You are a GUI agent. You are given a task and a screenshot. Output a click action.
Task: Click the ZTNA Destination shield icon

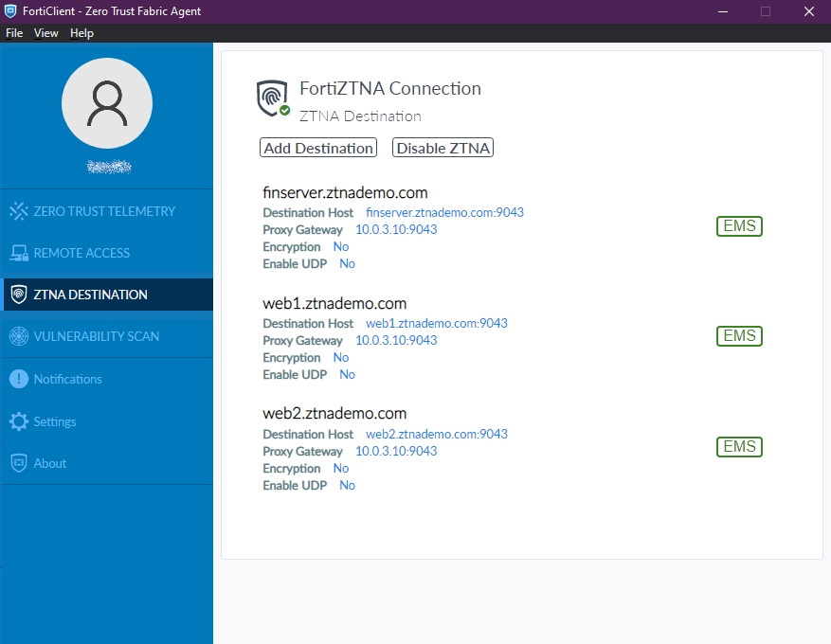[x=19, y=295]
